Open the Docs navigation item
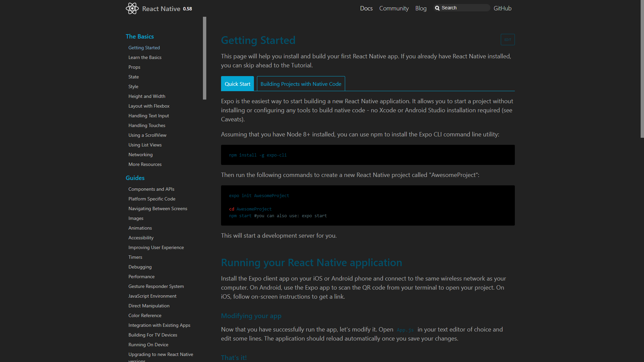 pos(366,8)
